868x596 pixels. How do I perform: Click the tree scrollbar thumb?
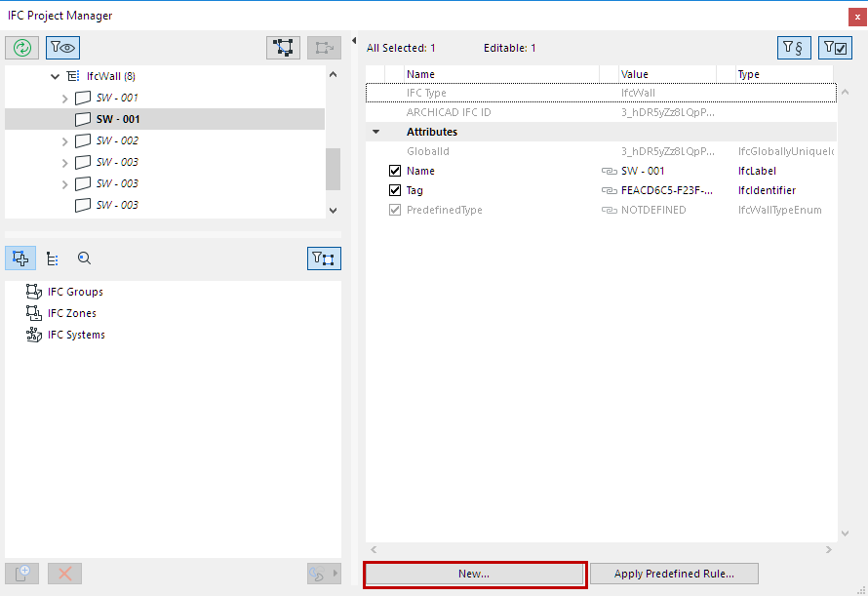(333, 169)
